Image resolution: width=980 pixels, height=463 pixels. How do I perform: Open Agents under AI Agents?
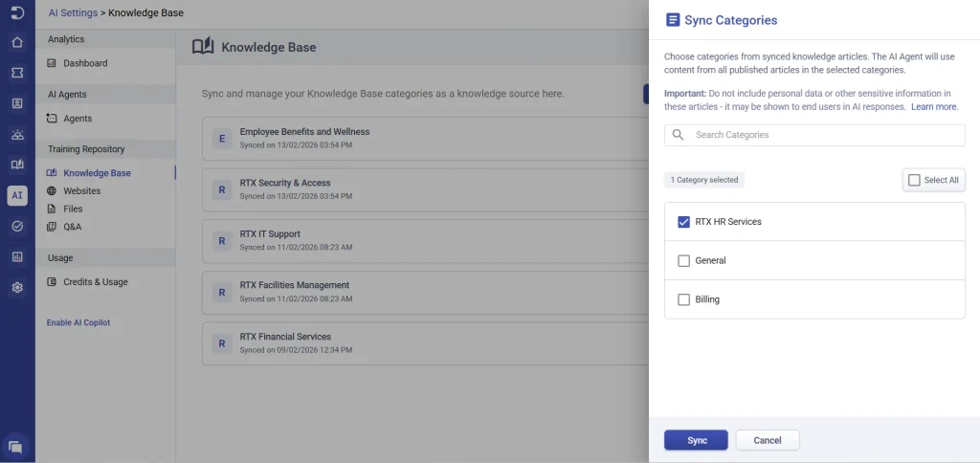pyautogui.click(x=78, y=118)
